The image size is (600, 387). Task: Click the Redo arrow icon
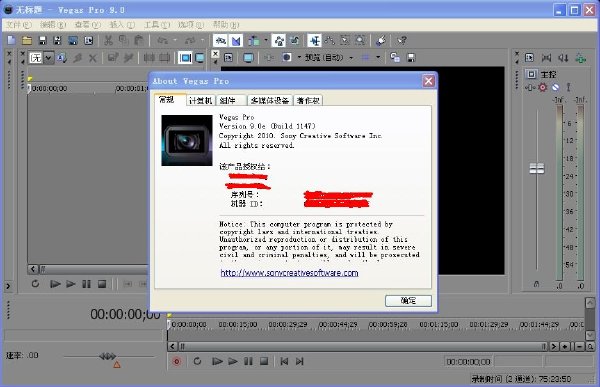click(190, 40)
